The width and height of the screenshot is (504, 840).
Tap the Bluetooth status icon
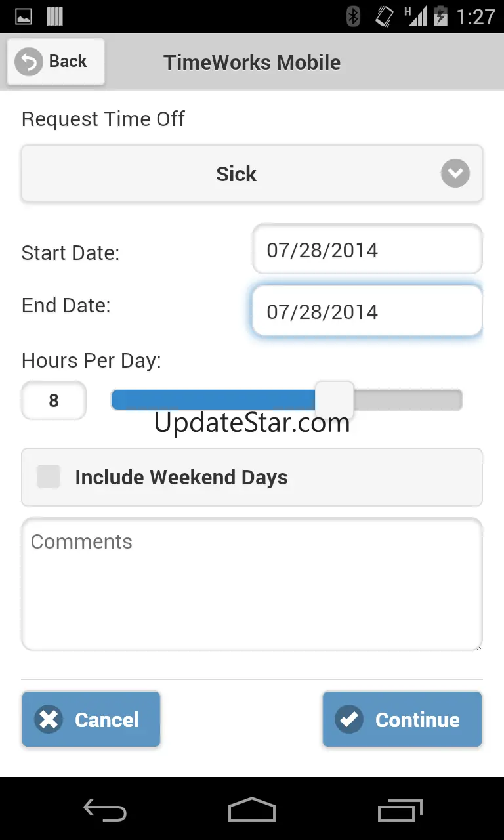point(354,16)
